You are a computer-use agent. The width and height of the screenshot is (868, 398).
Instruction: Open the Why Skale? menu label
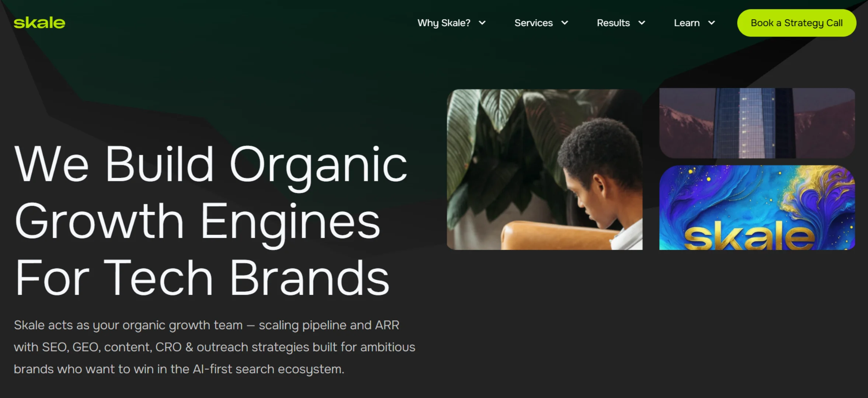[444, 23]
